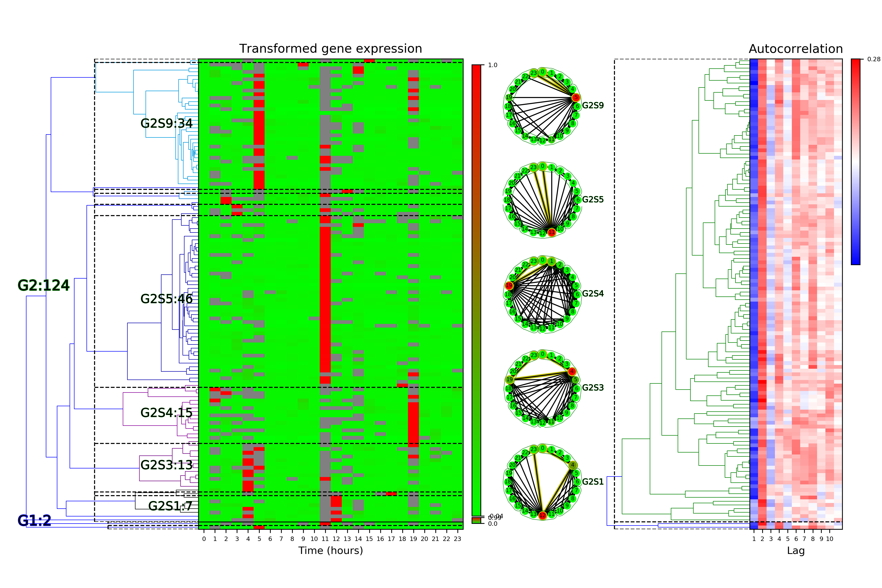Viewport: 882px width, 588px height.
Task: Click node 0 atop the G2S9 graph
Action: 542,72
